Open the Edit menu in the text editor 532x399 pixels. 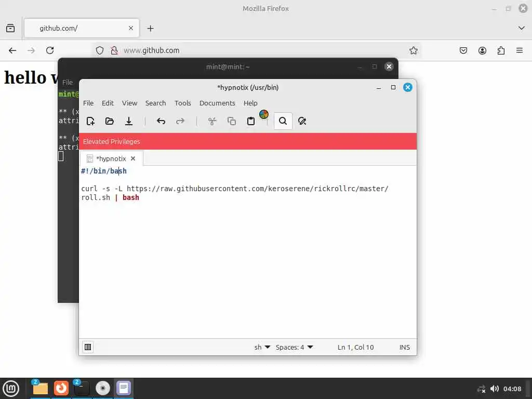coord(108,103)
